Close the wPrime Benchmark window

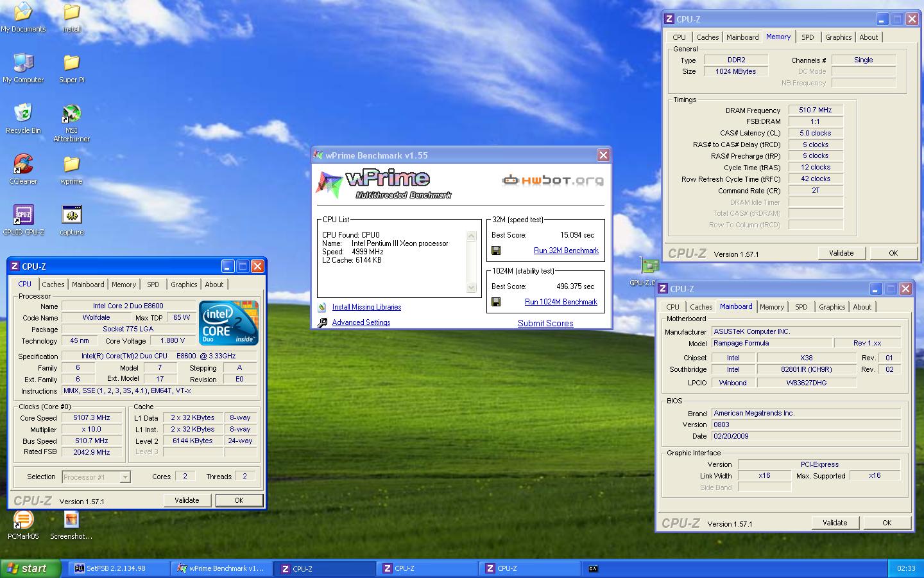click(x=603, y=155)
